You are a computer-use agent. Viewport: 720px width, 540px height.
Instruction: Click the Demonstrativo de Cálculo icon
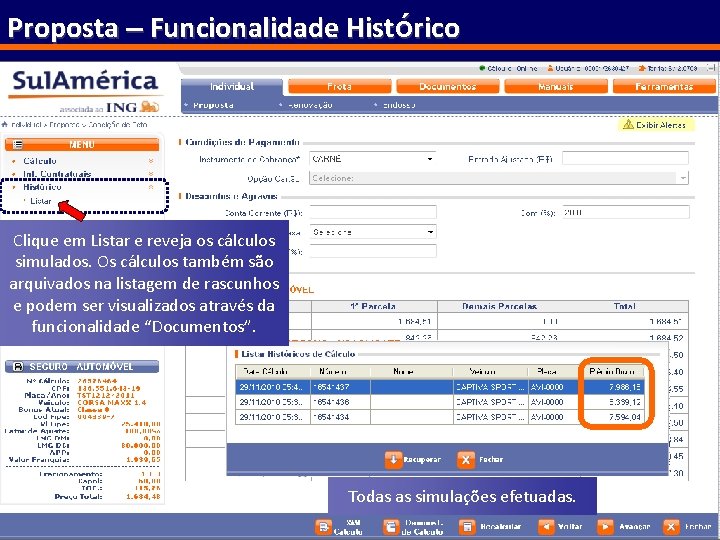pyautogui.click(x=391, y=527)
